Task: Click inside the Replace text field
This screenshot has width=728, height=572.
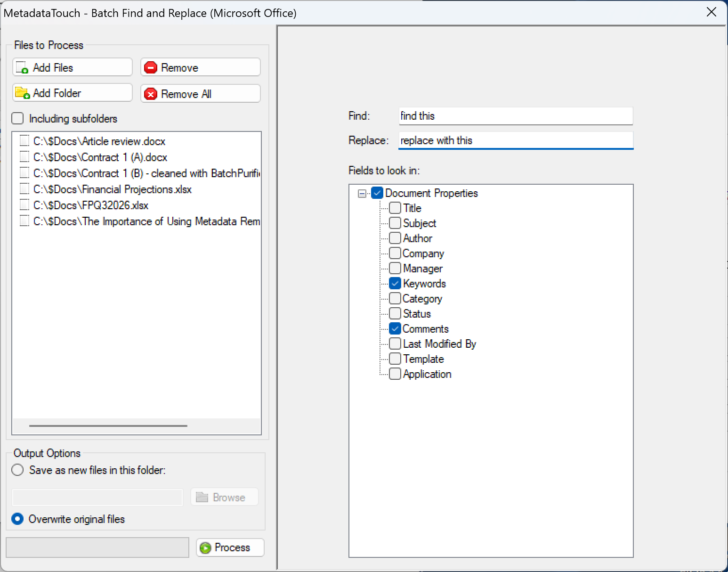Action: [516, 140]
